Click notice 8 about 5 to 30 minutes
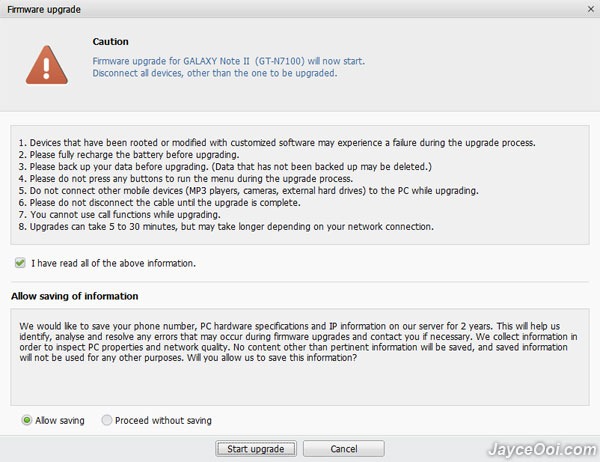Screen dimensions: 600x462 point(226,226)
